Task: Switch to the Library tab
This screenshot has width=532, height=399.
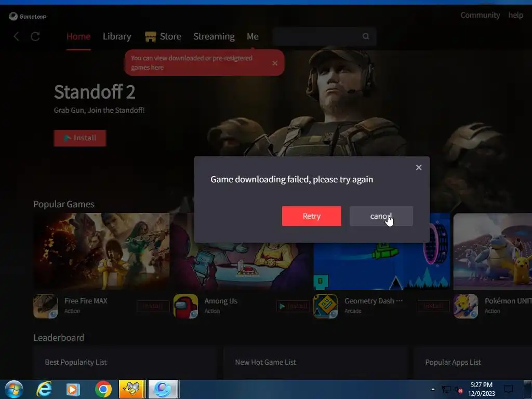Action: pyautogui.click(x=117, y=36)
